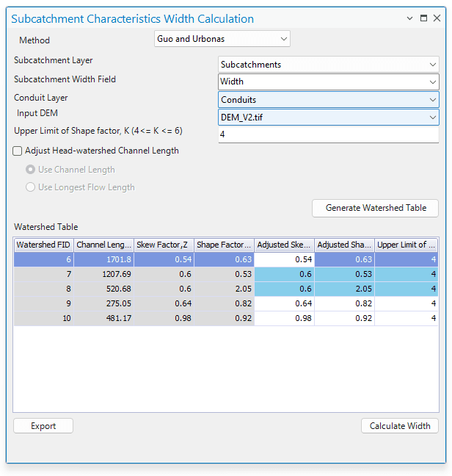Screen dimensions: 452x476
Task: Click the Export button
Action: [43, 425]
